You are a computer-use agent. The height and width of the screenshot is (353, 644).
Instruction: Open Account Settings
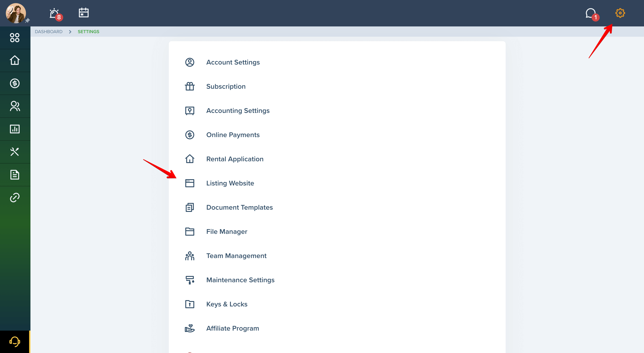pyautogui.click(x=233, y=62)
